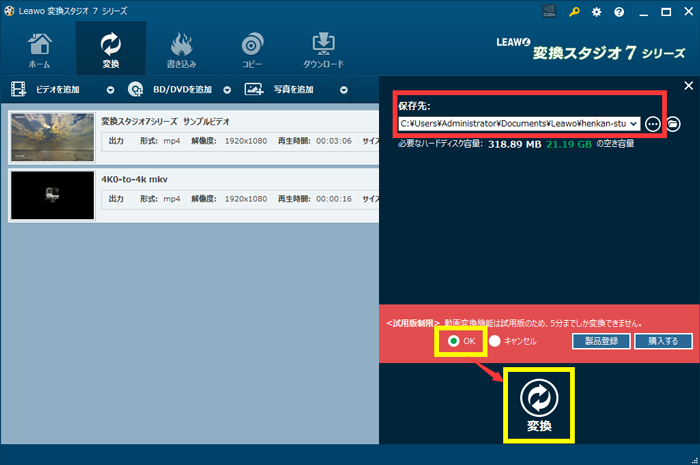
Task: Switch to the 変換 convert tab
Action: pyautogui.click(x=110, y=49)
